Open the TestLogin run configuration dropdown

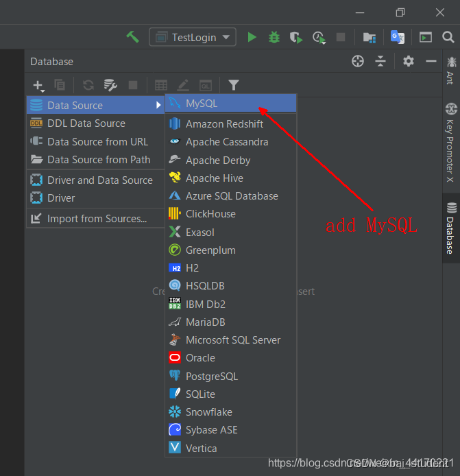(x=193, y=37)
